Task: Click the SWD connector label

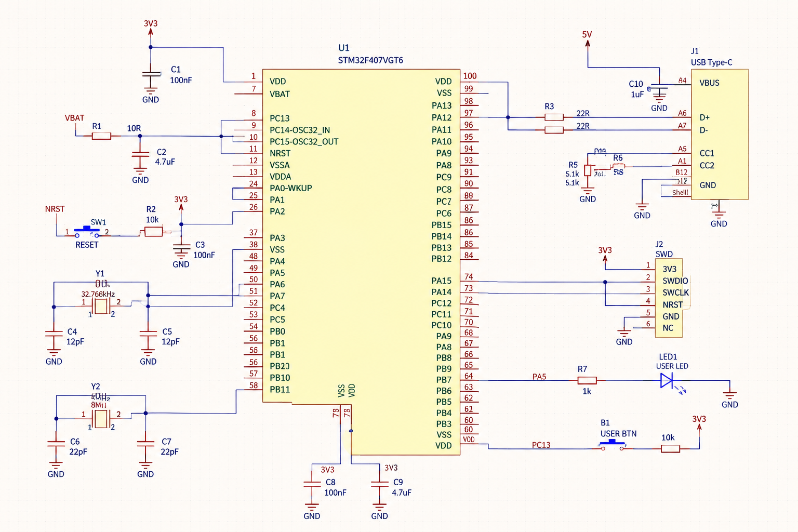Action: point(664,254)
